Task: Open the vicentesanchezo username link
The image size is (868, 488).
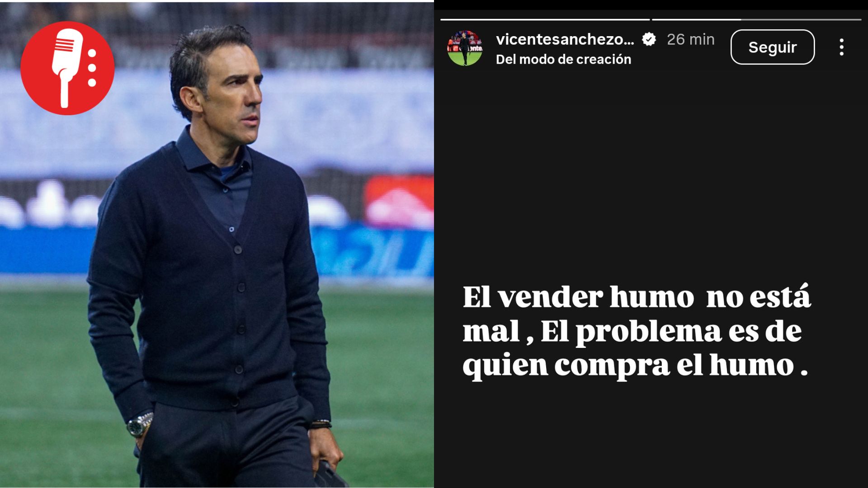Action: coord(565,39)
